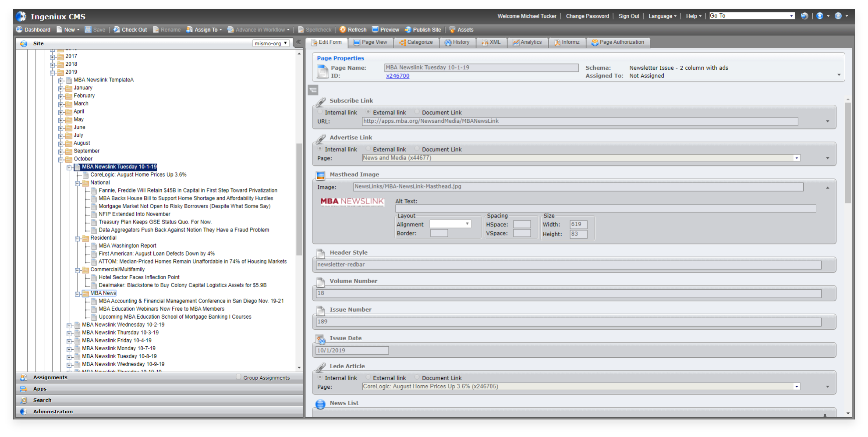Click the Check Out icon

click(x=117, y=29)
